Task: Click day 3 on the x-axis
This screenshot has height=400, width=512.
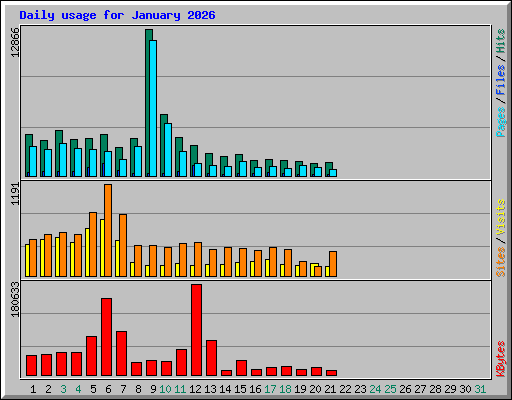Action: [63, 389]
